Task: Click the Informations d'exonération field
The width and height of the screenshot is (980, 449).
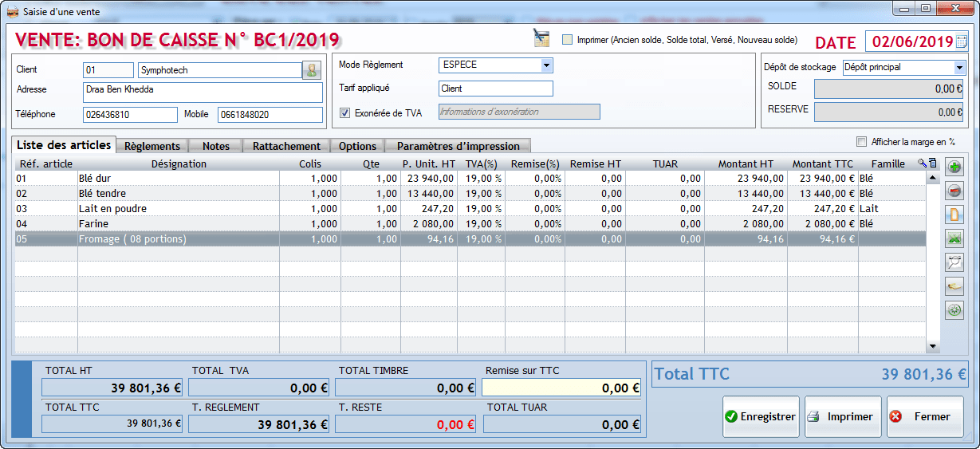Action: 519,112
